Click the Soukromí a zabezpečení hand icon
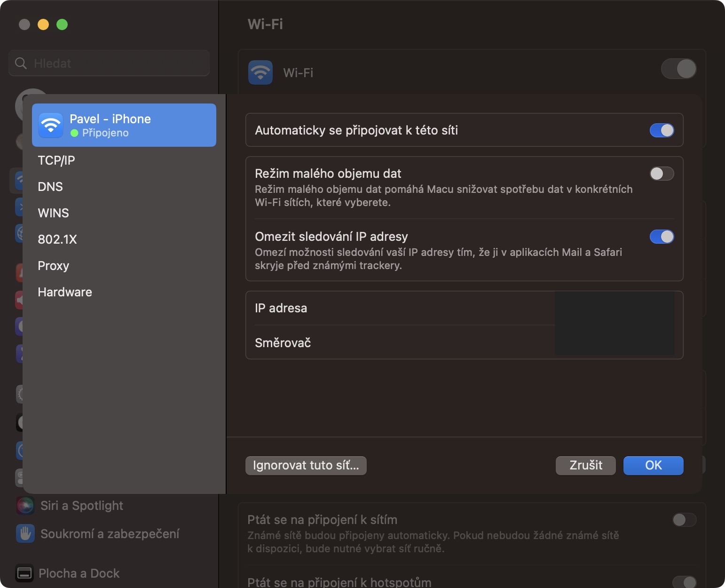Image resolution: width=725 pixels, height=588 pixels. coord(25,534)
